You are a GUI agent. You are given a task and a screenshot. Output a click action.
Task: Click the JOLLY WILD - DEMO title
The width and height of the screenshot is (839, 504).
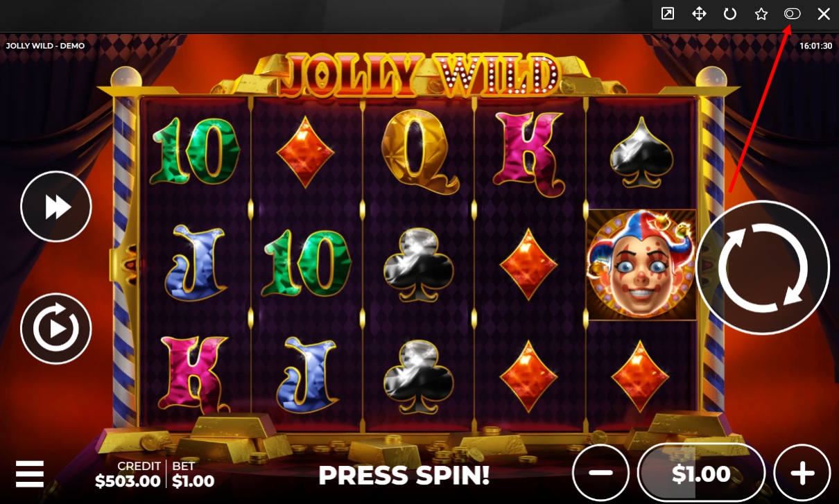click(45, 46)
